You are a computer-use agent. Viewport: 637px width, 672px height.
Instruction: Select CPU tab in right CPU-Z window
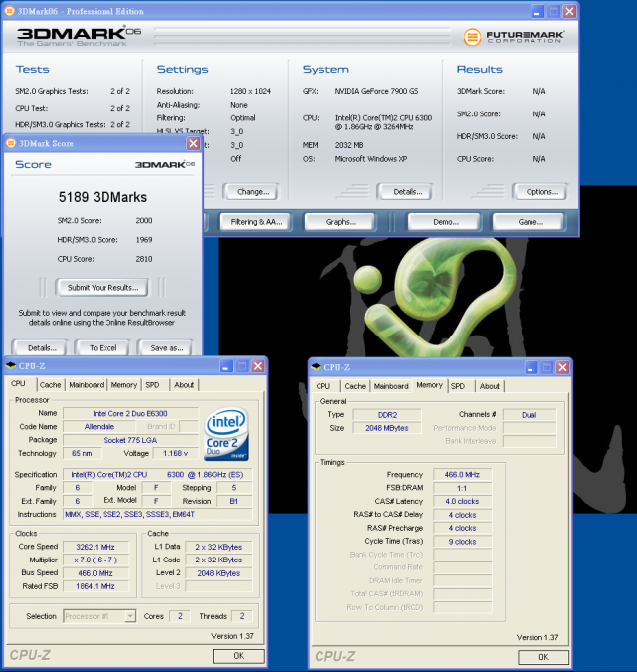click(x=323, y=386)
